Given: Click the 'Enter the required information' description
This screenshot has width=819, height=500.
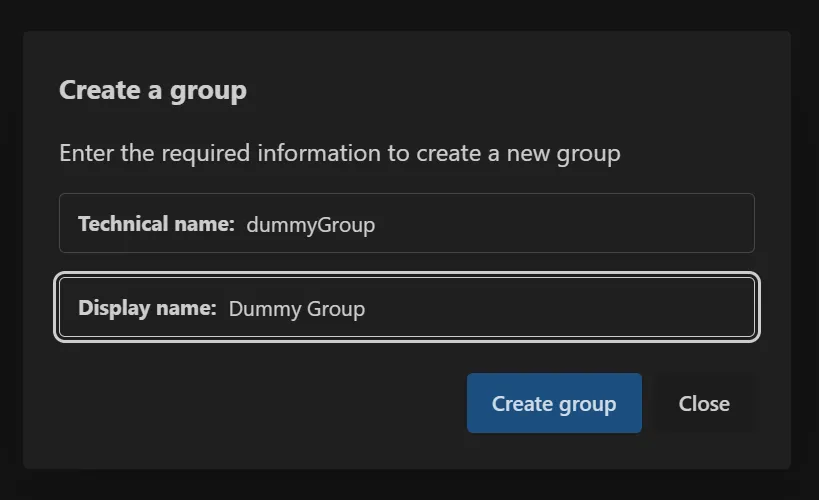Looking at the screenshot, I should 340,154.
